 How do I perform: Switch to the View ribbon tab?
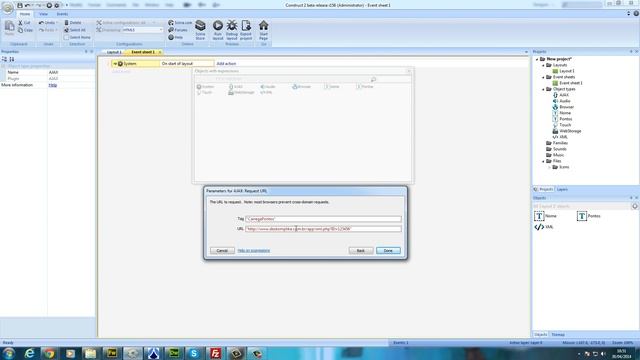pos(43,14)
